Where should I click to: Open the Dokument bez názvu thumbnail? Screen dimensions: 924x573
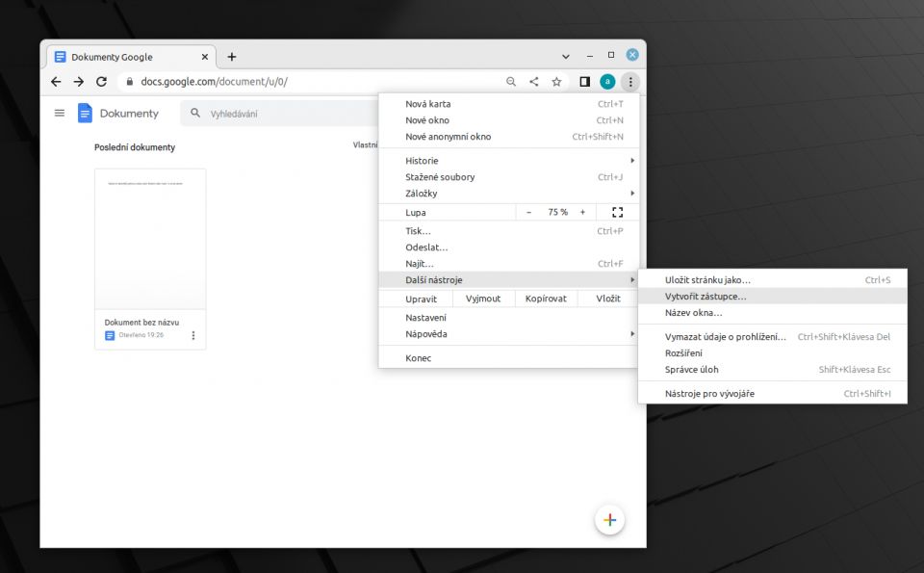coord(150,239)
